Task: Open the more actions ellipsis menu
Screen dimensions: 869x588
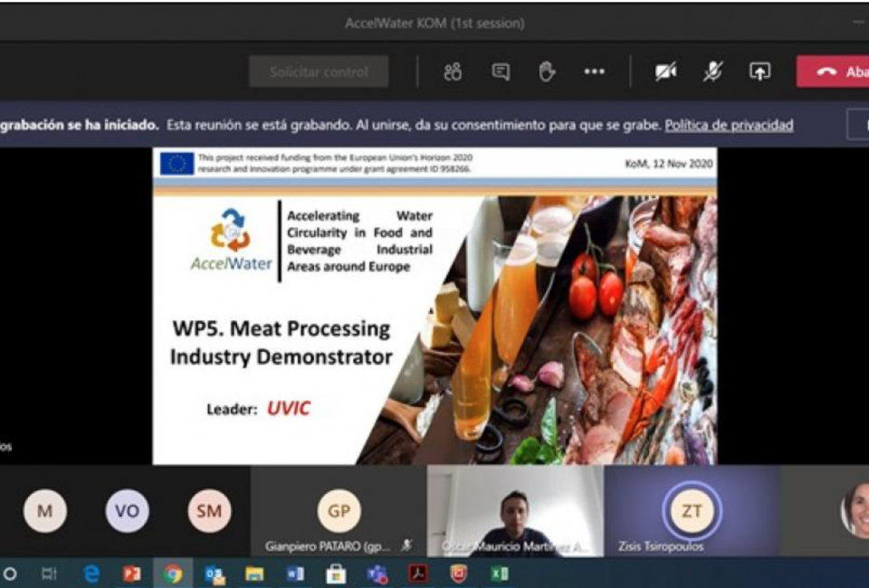Action: point(594,72)
